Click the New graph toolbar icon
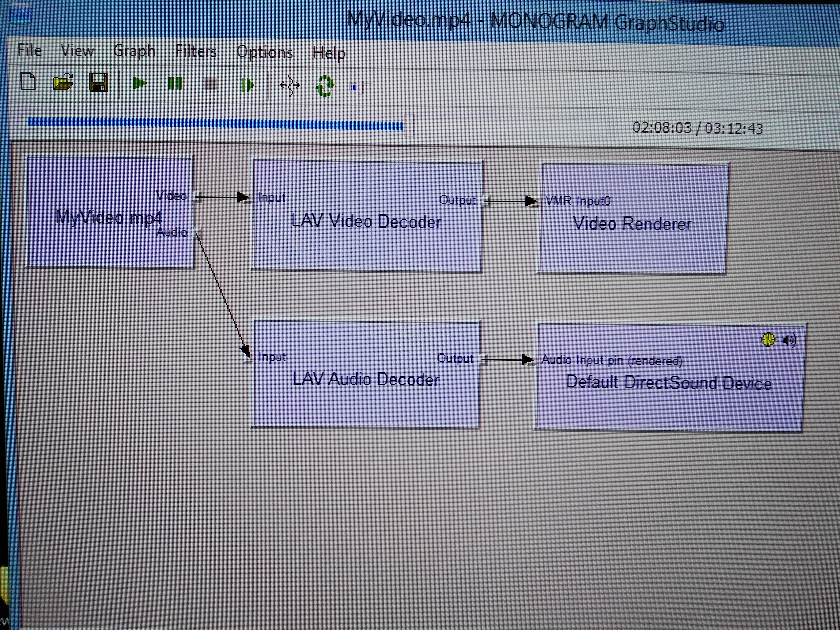Screen dimensions: 840x630 click(x=28, y=82)
